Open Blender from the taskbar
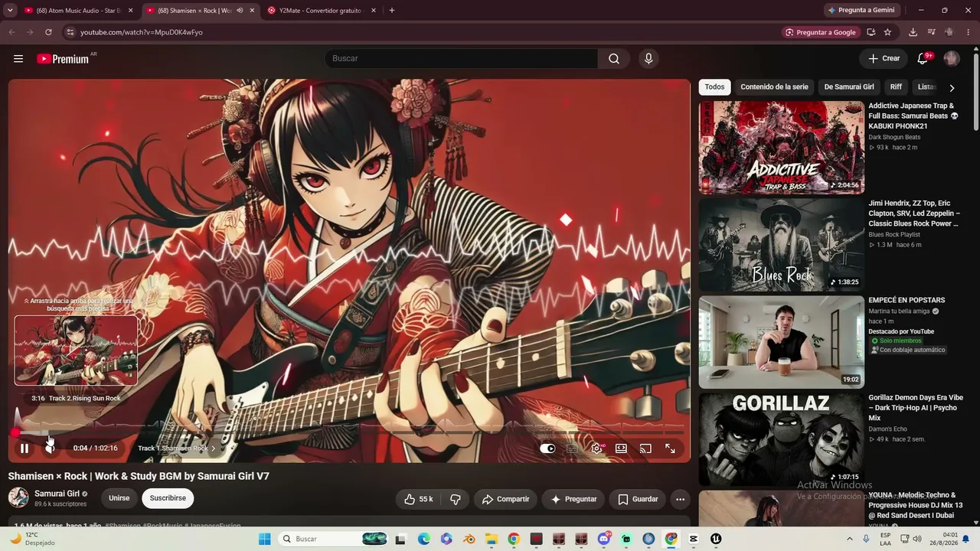The height and width of the screenshot is (551, 980). pos(469,539)
